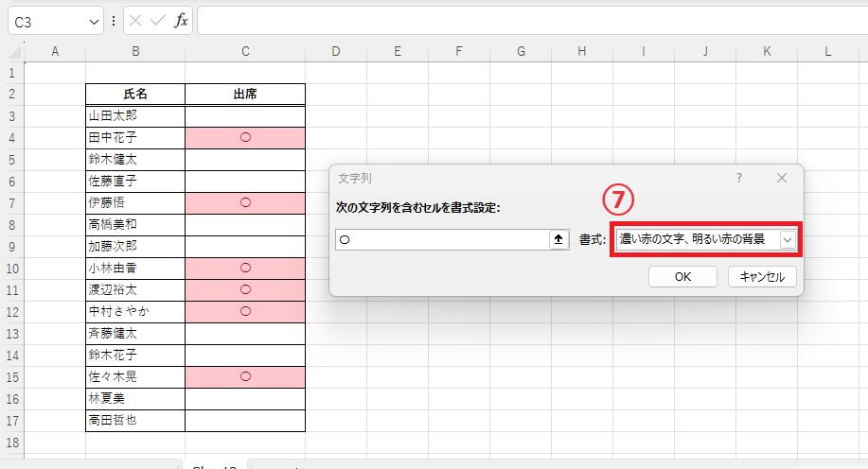Select row 1 header

click(x=12, y=73)
